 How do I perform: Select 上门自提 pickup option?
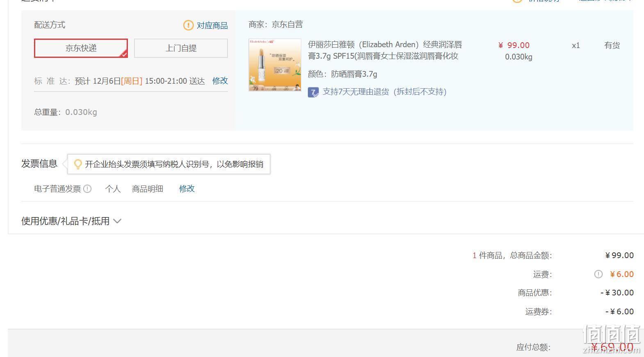click(x=181, y=48)
